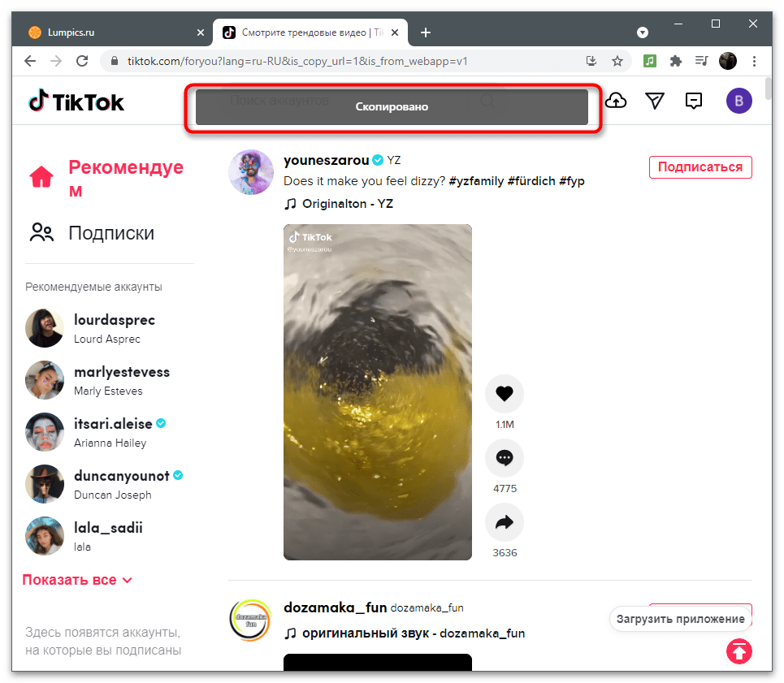Image resolution: width=784 pixels, height=683 pixels.
Task: Click the page vertical scrollbar thumb
Action: coord(769,89)
